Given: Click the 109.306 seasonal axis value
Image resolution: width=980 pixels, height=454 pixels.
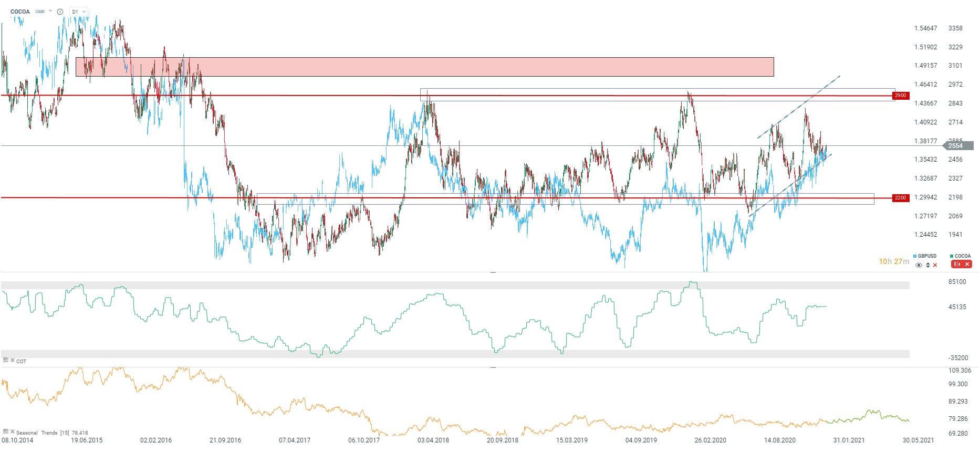Looking at the screenshot, I should click(x=960, y=371).
